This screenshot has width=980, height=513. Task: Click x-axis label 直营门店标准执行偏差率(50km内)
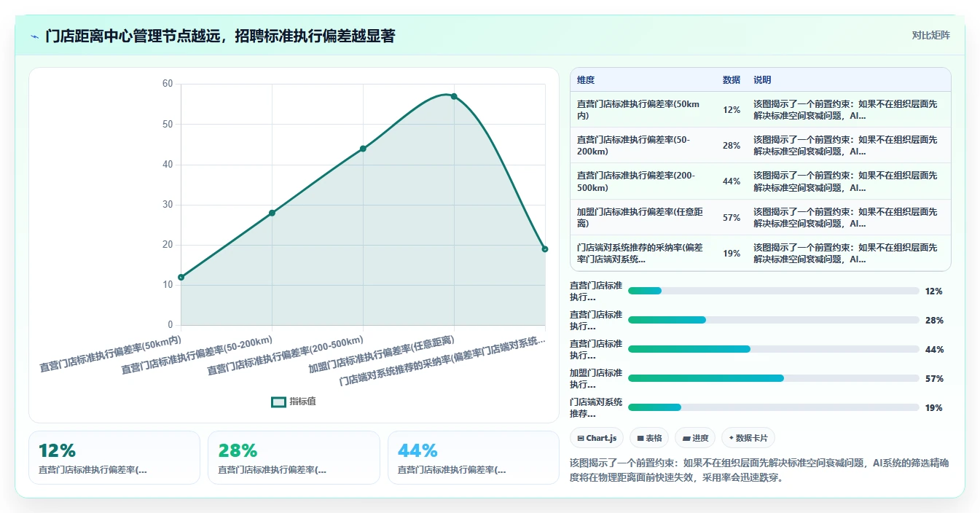coord(110,353)
